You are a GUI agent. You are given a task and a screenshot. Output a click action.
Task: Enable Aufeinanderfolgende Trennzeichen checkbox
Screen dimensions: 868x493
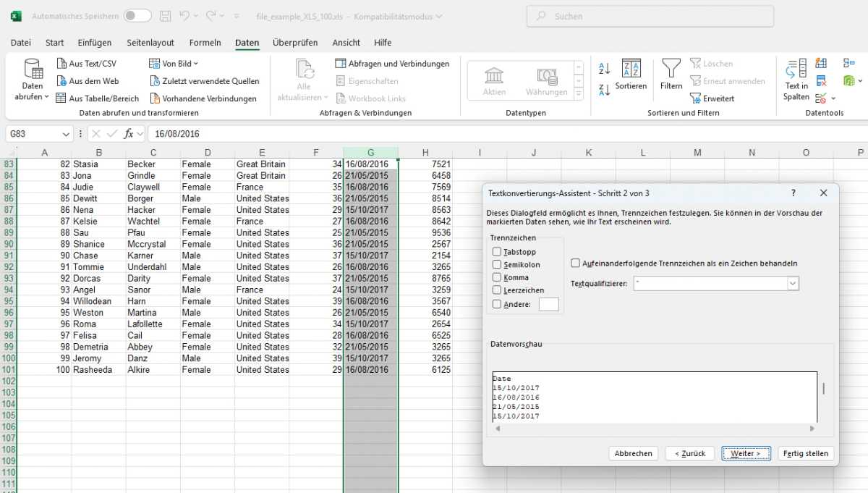576,264
